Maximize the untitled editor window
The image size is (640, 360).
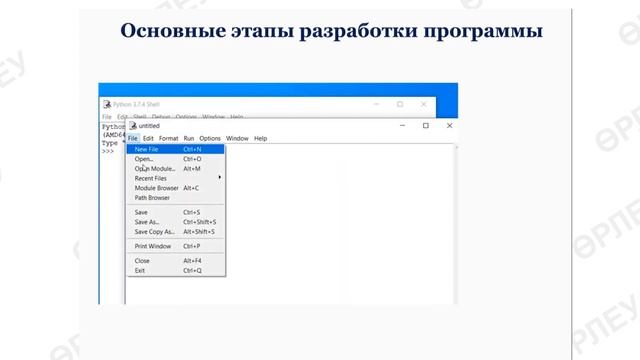point(426,125)
